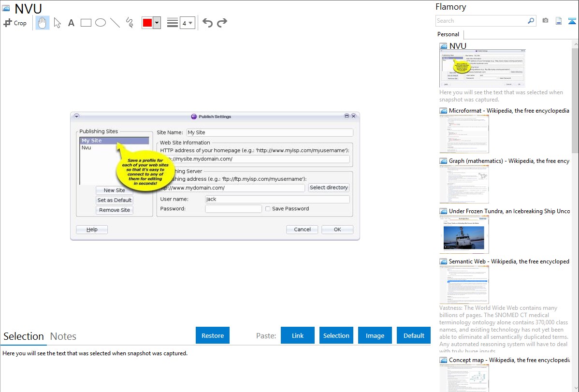Open the Personal tab
This screenshot has height=392, width=579.
448,34
